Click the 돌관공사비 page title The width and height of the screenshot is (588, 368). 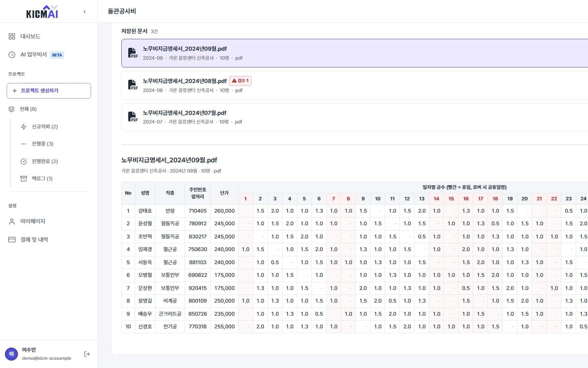click(122, 11)
